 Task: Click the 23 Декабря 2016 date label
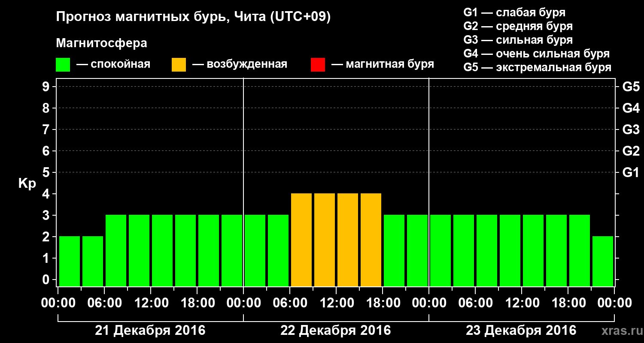521,331
